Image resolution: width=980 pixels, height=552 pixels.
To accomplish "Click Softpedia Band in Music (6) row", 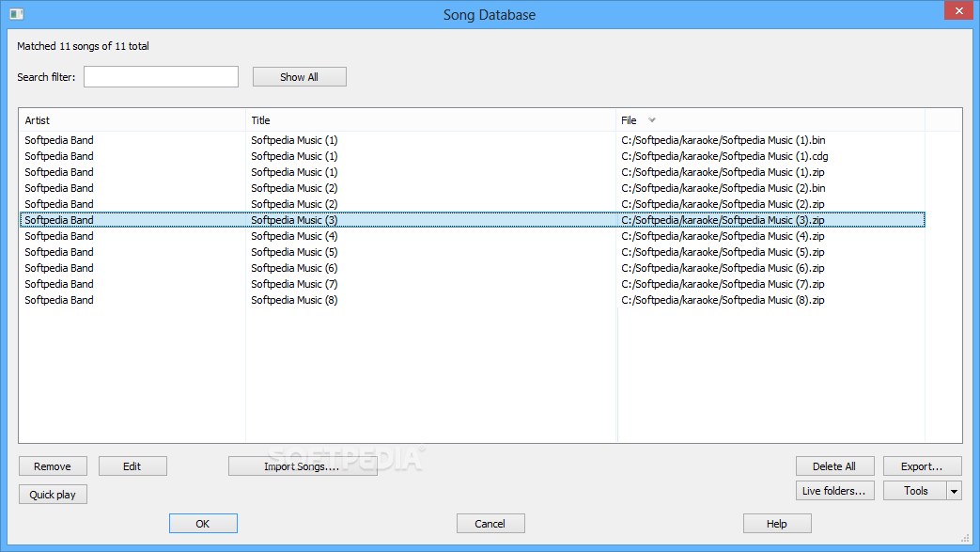I will (59, 268).
